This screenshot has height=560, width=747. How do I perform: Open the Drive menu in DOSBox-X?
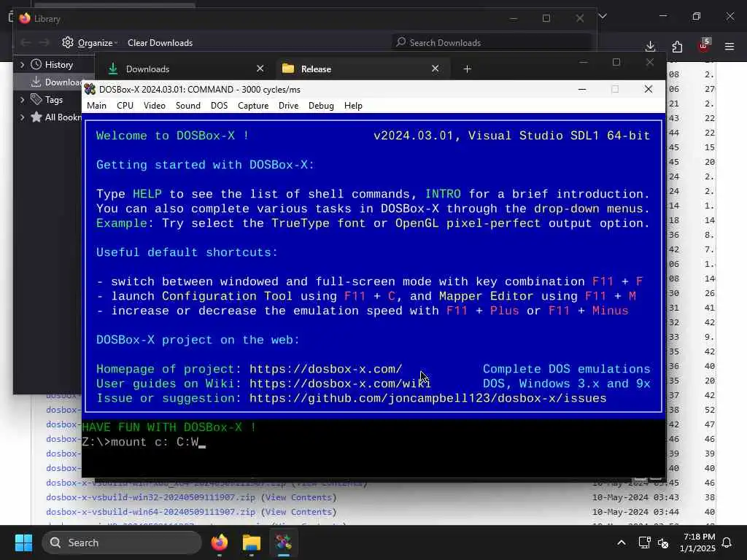coord(288,106)
